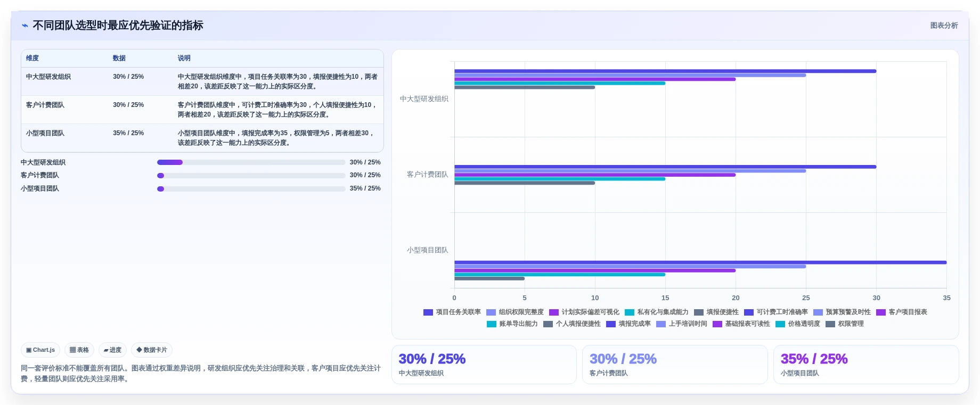Hide the 个人填报便捷性 dataset via legend
Image resolution: width=980 pixels, height=405 pixels.
pos(572,324)
